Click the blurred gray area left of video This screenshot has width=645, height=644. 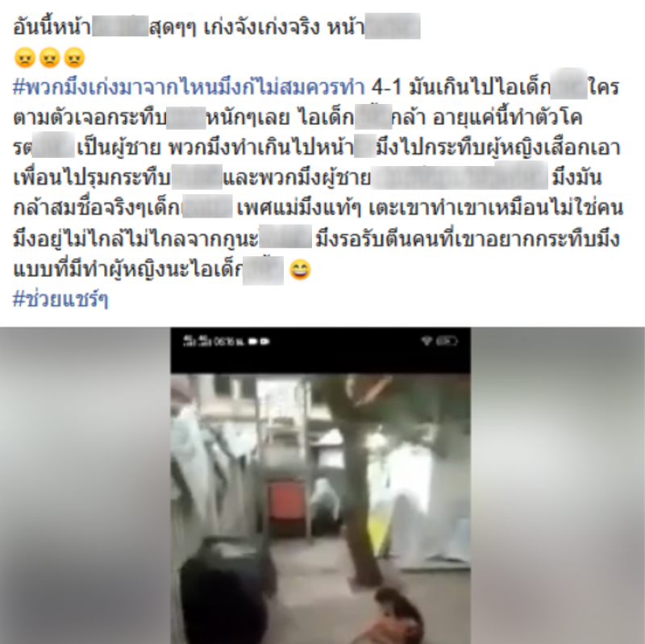click(x=85, y=486)
